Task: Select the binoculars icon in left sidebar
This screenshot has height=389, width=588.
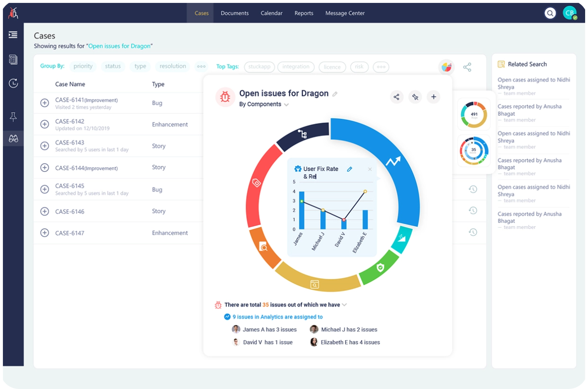Action: point(13,139)
